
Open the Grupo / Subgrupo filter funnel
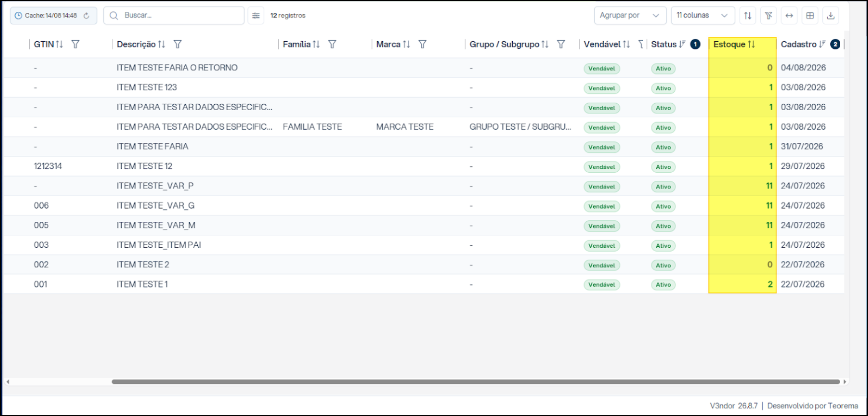561,44
